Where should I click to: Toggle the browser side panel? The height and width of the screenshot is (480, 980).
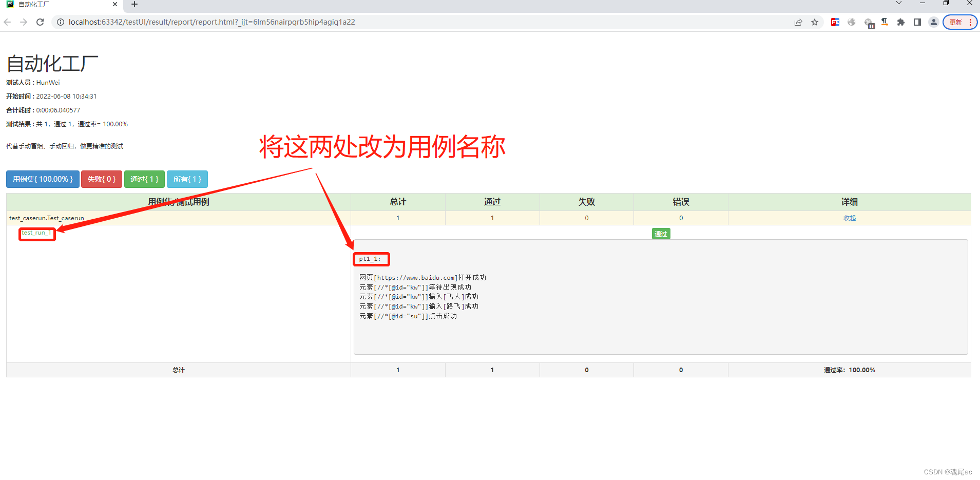click(x=917, y=22)
